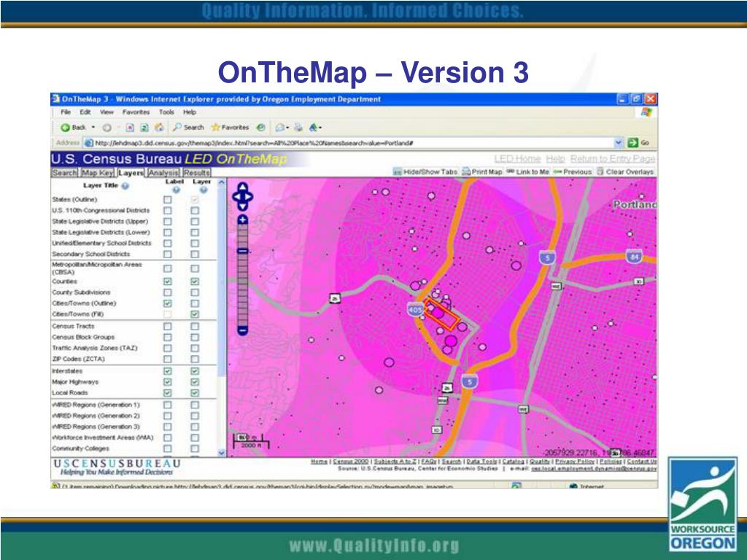Click the browser Forward arrow icon

tap(107, 128)
